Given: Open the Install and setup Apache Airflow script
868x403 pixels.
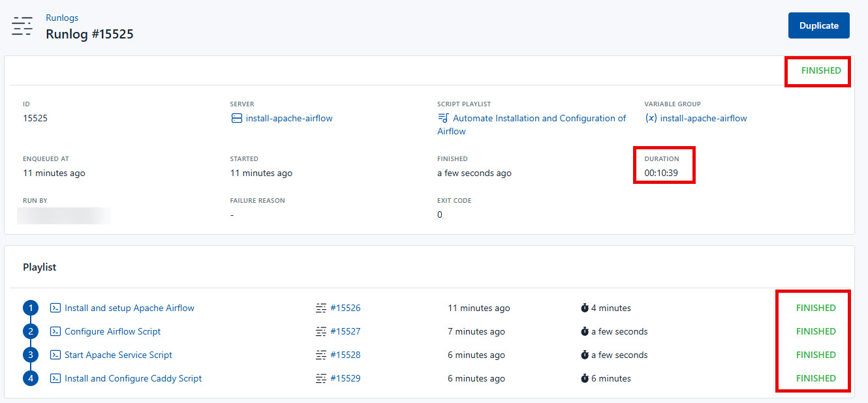Looking at the screenshot, I should [129, 308].
